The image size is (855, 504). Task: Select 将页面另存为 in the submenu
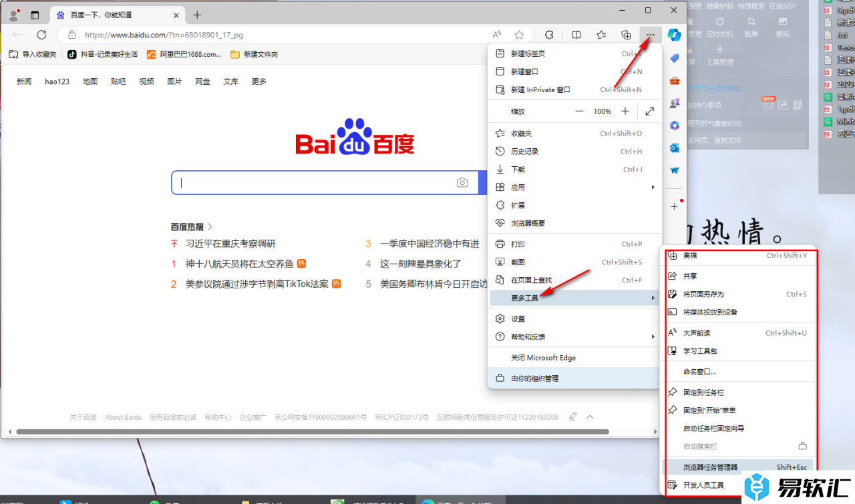pyautogui.click(x=738, y=294)
